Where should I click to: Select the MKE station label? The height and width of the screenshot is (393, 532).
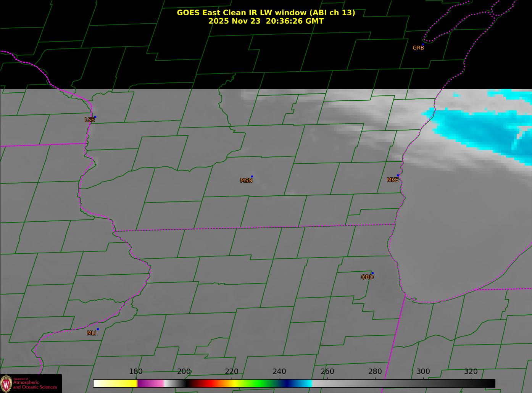coord(392,180)
